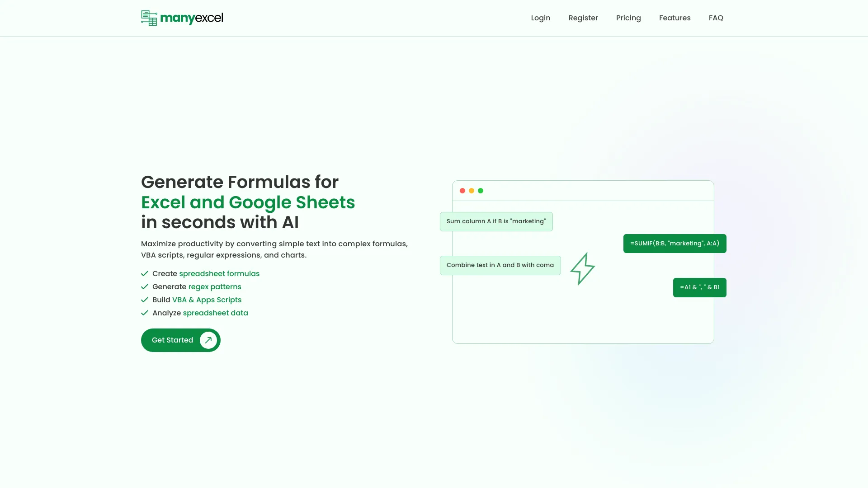This screenshot has height=488, width=868.
Task: Click the spreadsheet formulas link
Action: [x=219, y=273]
